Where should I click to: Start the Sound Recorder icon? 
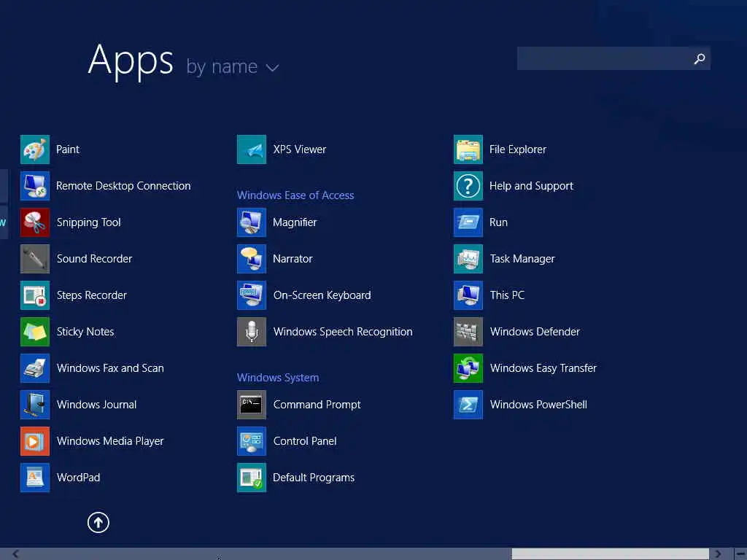point(35,259)
